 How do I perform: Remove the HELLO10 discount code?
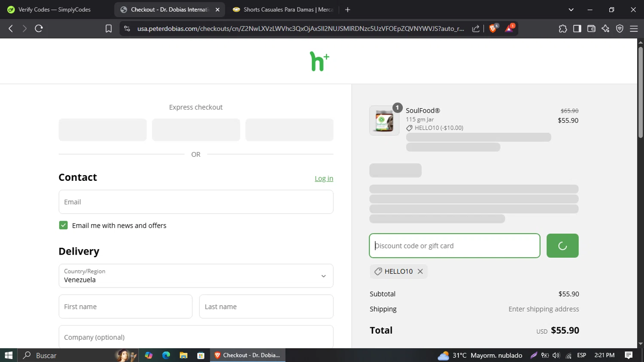420,271
